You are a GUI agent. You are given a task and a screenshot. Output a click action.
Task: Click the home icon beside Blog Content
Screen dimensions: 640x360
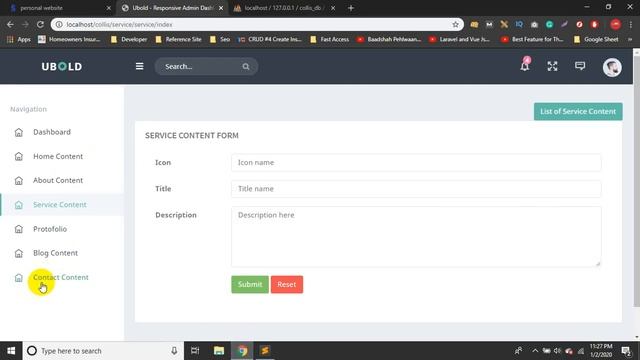(x=19, y=253)
